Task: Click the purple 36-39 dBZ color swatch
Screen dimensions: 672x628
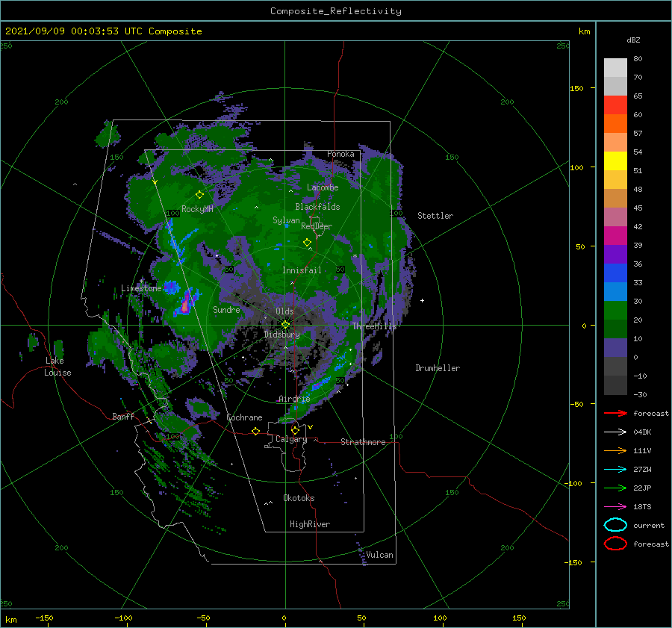Action: [x=615, y=254]
